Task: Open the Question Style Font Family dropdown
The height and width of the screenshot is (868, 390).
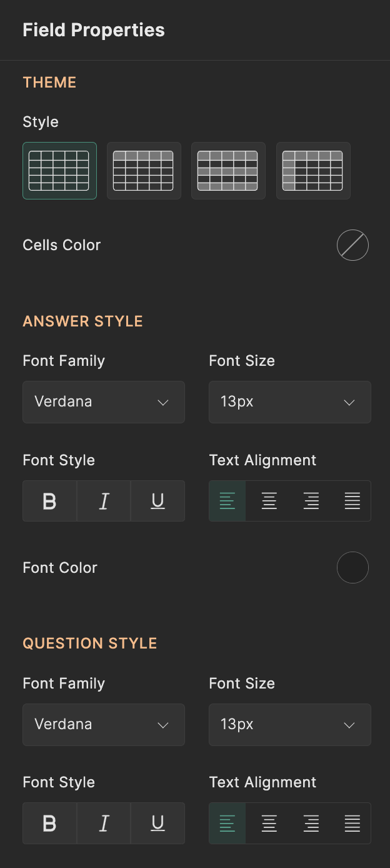Action: click(x=104, y=725)
